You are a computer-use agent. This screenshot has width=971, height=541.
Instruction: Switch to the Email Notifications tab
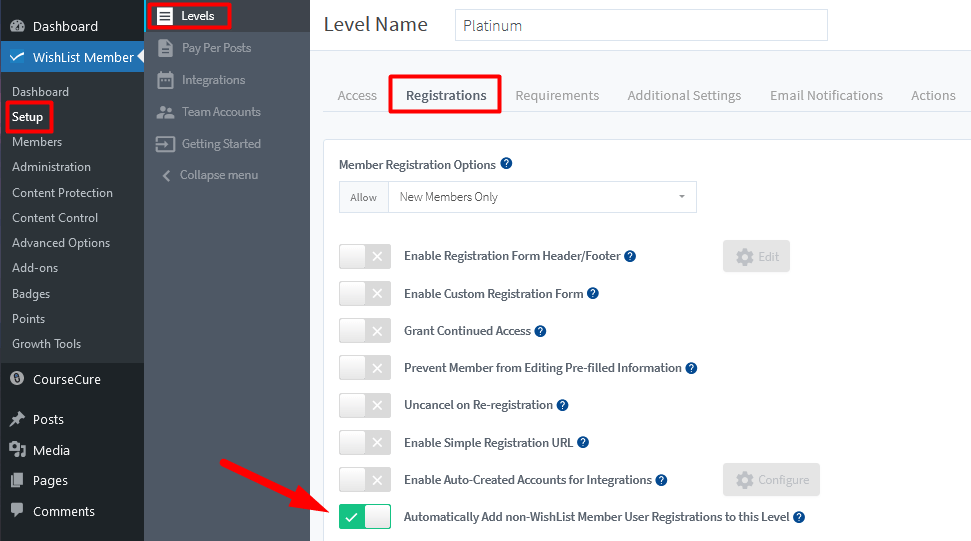pos(826,95)
